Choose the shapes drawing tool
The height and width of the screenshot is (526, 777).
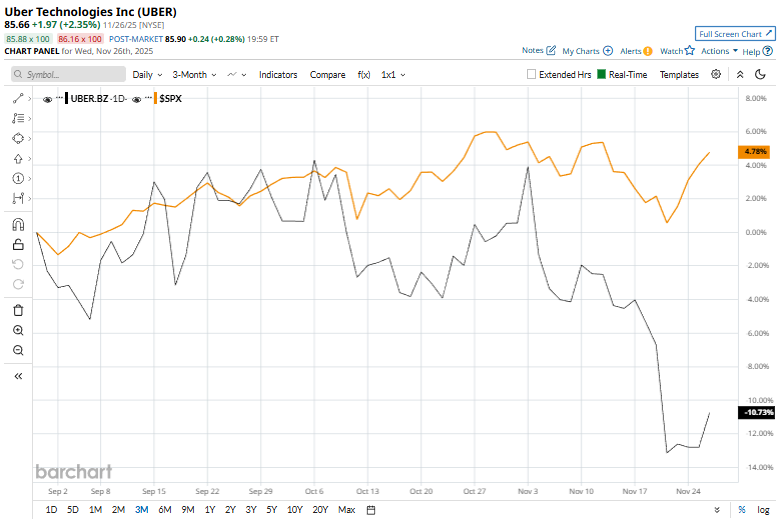pyautogui.click(x=18, y=138)
